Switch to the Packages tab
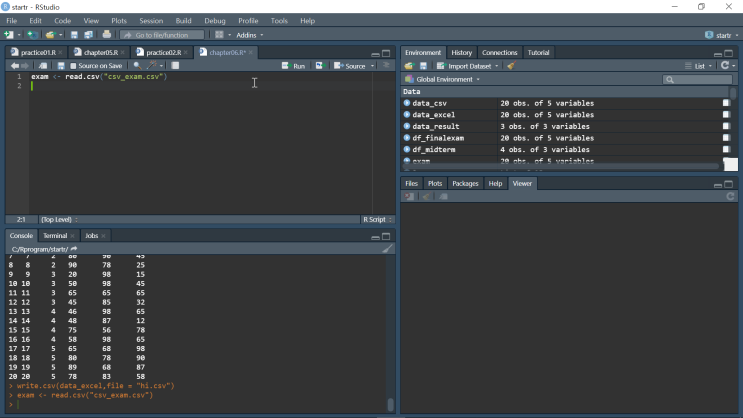Screen dimensions: 743x418 pyautogui.click(x=465, y=183)
